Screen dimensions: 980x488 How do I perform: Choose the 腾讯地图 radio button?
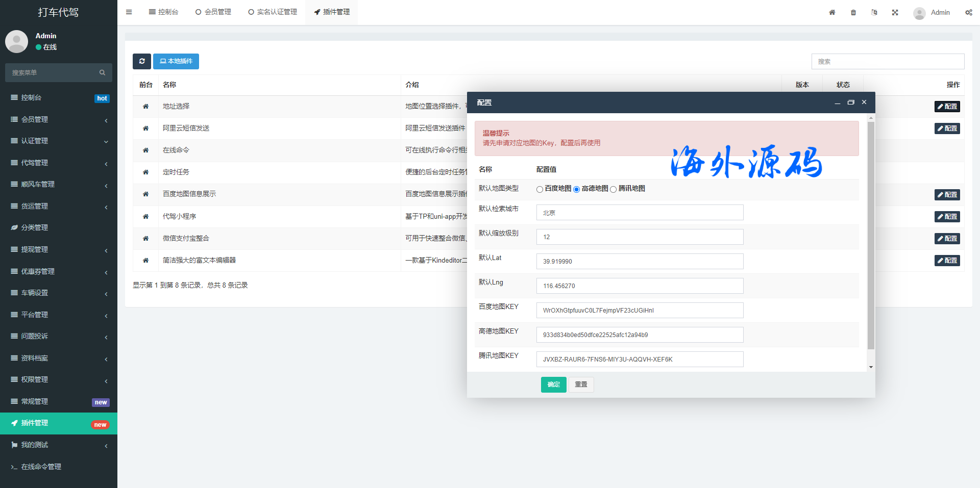click(614, 189)
